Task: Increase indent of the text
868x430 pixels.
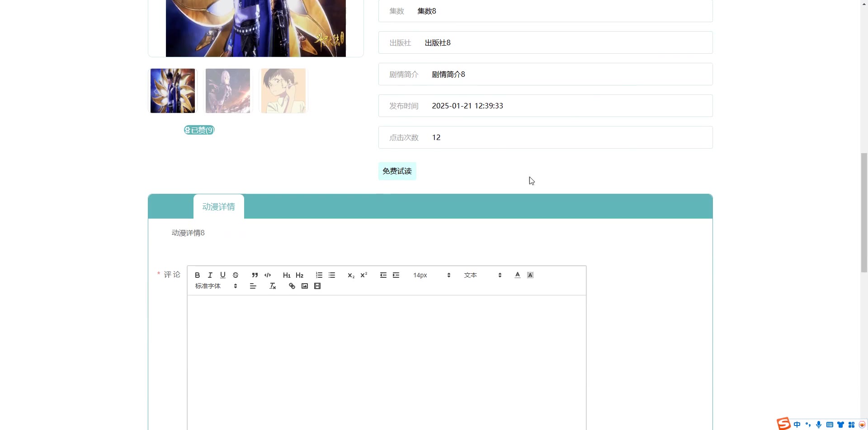Action: coord(396,275)
